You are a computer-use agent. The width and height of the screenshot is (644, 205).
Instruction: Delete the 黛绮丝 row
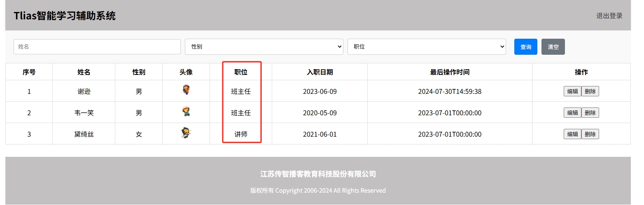pyautogui.click(x=590, y=134)
